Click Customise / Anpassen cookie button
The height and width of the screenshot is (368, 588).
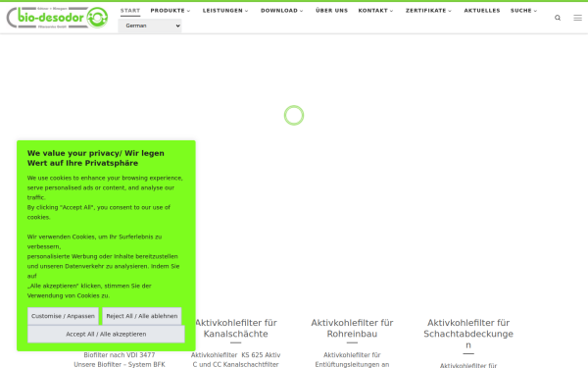(x=63, y=316)
